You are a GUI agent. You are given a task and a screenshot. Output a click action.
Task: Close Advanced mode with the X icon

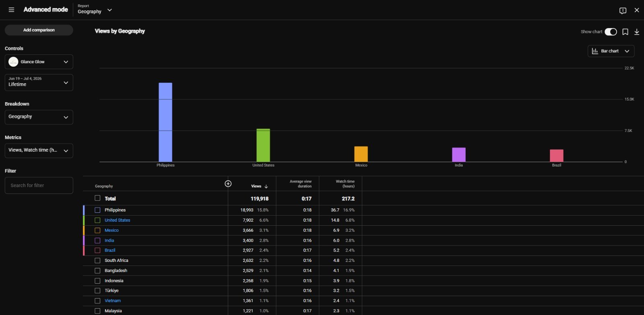637,10
